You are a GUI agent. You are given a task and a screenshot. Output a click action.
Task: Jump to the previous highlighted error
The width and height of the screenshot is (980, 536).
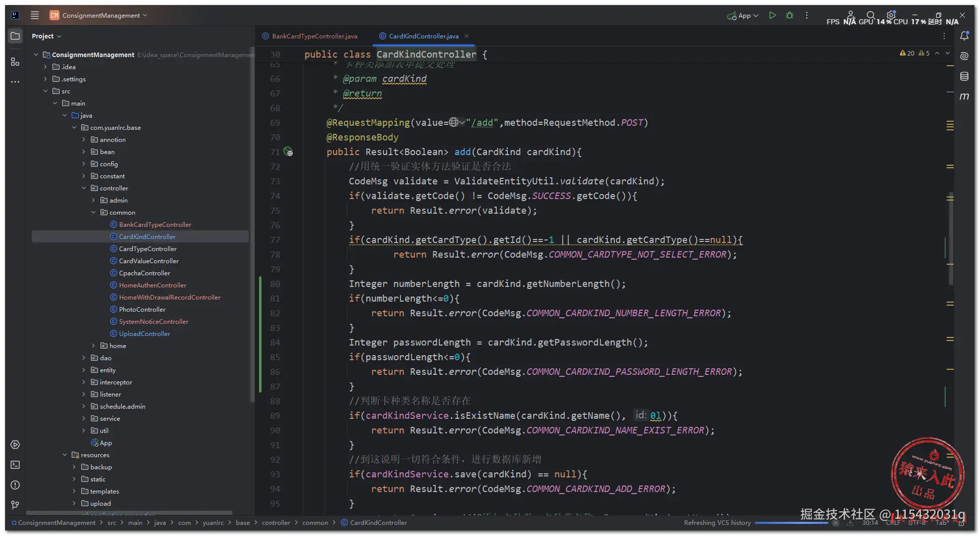point(937,53)
